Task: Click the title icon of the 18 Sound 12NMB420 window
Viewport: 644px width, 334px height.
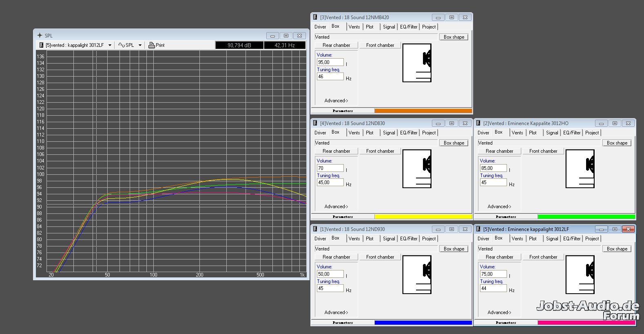Action: pyautogui.click(x=315, y=17)
